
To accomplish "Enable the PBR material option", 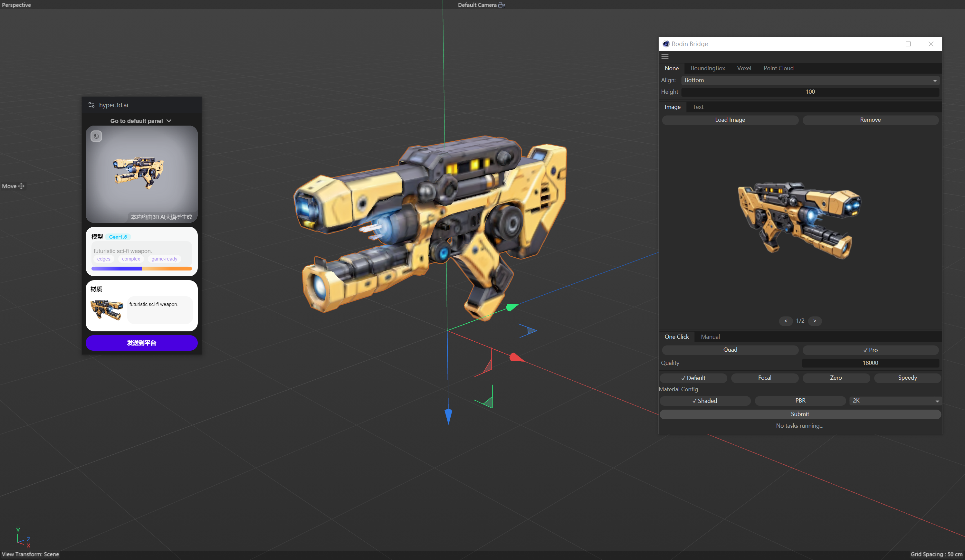I will (800, 400).
